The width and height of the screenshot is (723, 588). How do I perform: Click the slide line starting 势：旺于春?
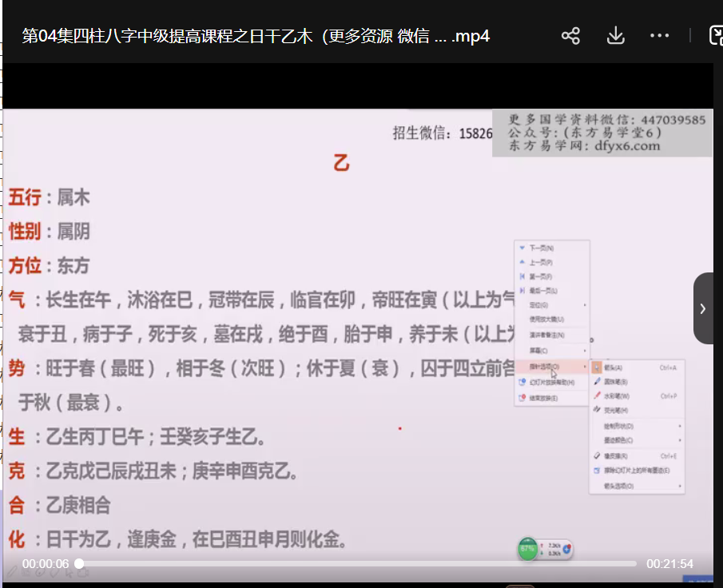tap(261, 368)
